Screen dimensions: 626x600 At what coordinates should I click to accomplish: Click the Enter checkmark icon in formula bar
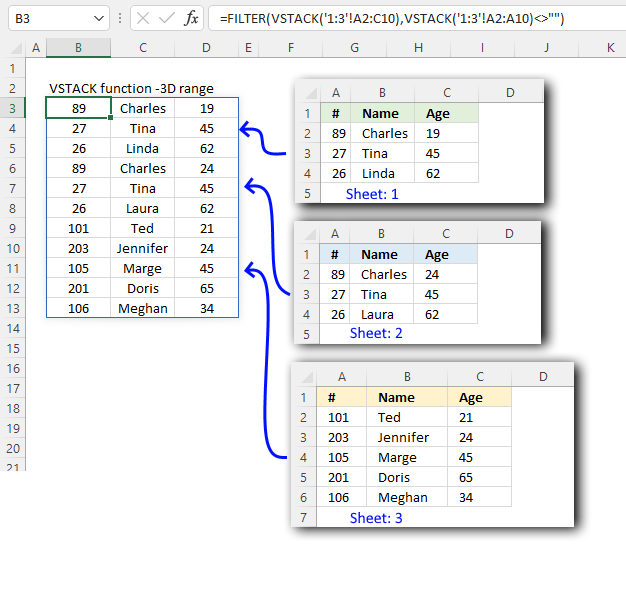166,18
